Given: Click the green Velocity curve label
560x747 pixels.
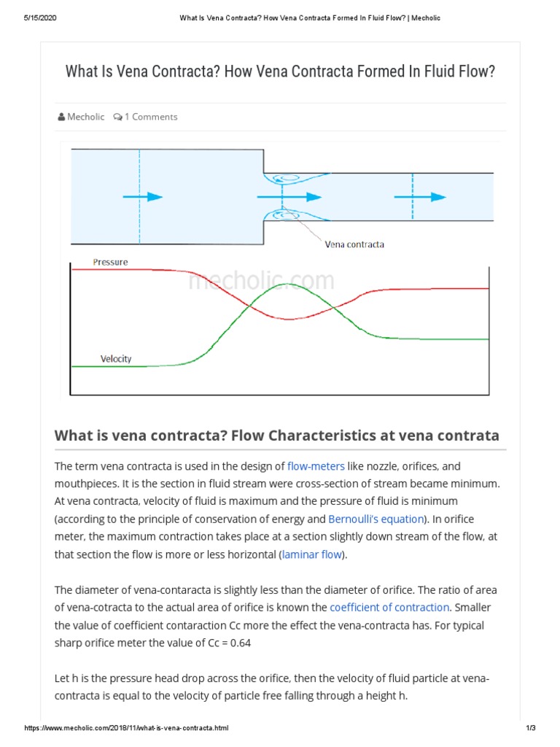Looking at the screenshot, I should click(x=115, y=359).
